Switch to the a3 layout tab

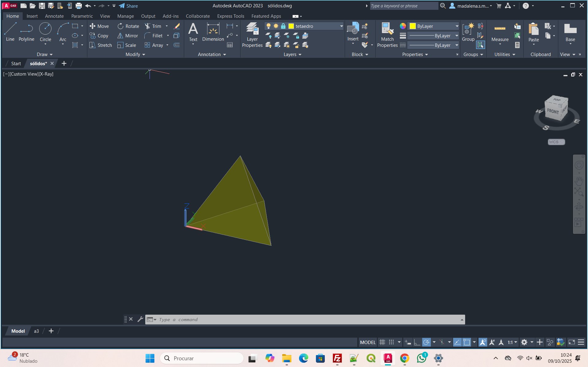point(36,331)
